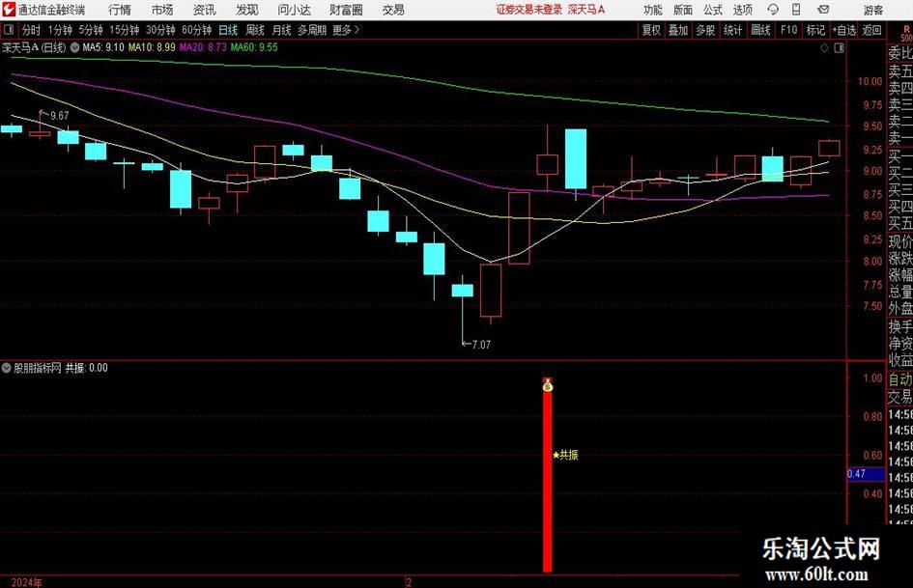Switch to 60分钟 period tab
Screen dimensions: 913x588
(x=196, y=30)
